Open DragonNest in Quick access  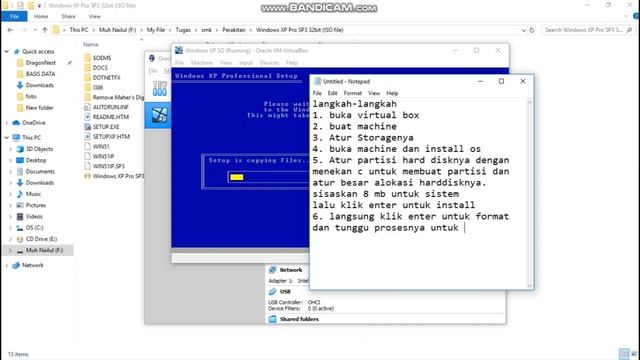pos(40,63)
